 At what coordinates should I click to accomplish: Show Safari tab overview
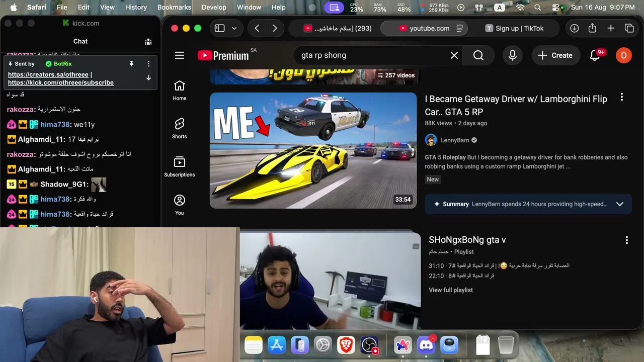click(629, 28)
